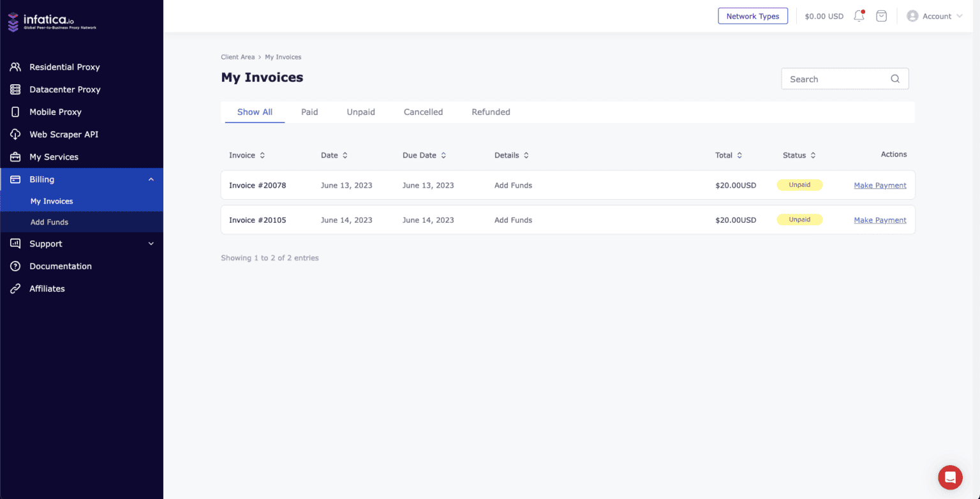Navigate to Client Area breadcrumb
Screen dimensions: 980x499
(x=237, y=57)
